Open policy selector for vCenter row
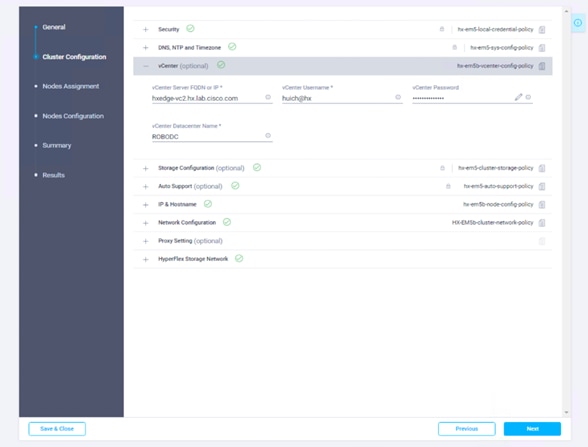 coord(542,66)
